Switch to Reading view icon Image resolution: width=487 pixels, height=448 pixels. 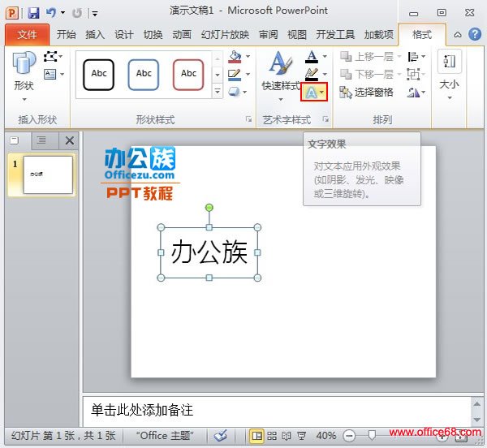(x=286, y=436)
